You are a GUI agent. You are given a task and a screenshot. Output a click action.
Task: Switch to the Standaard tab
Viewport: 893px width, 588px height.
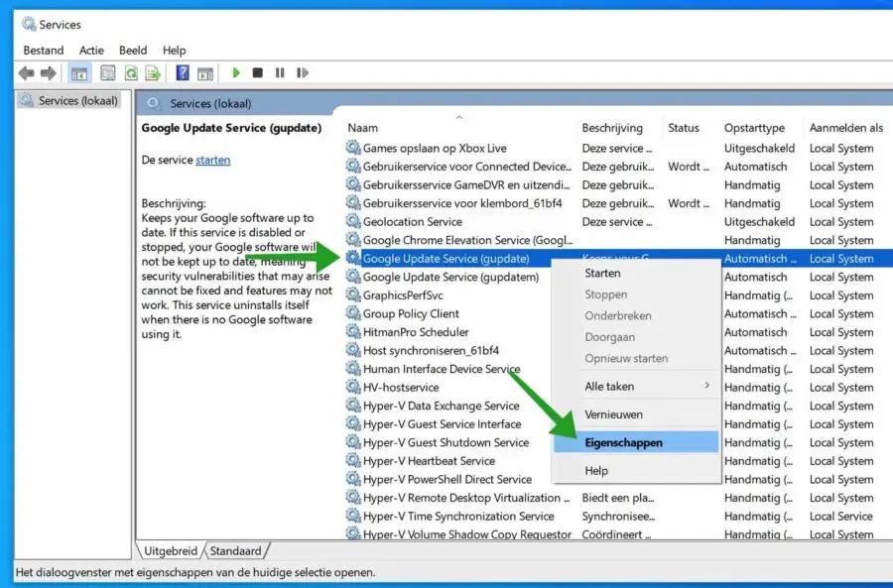pyautogui.click(x=235, y=551)
